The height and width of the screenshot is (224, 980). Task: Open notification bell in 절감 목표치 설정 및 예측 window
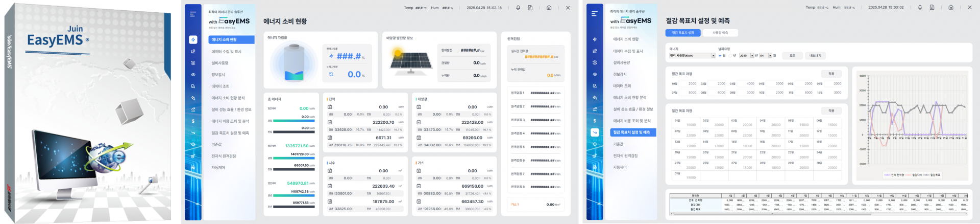920,7
